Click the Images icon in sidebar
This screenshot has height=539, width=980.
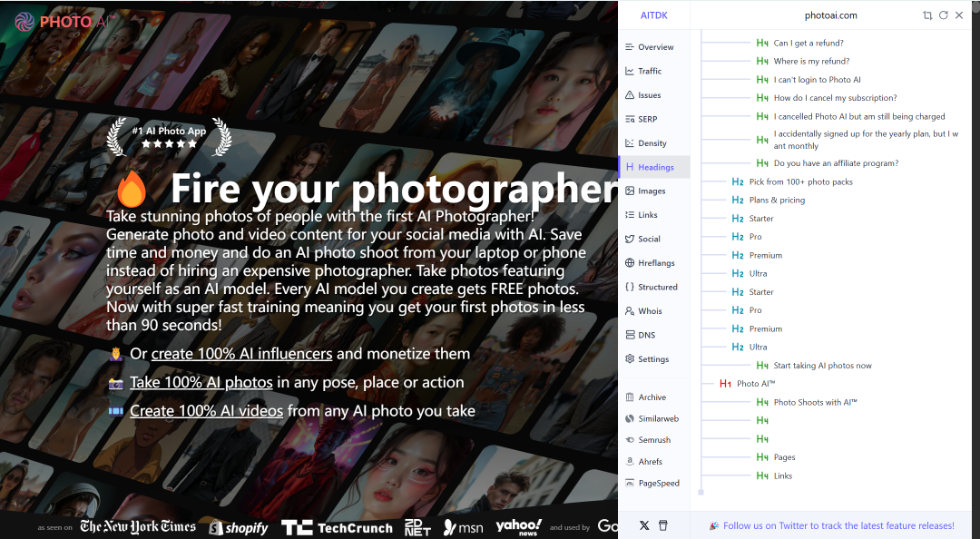[x=630, y=191]
